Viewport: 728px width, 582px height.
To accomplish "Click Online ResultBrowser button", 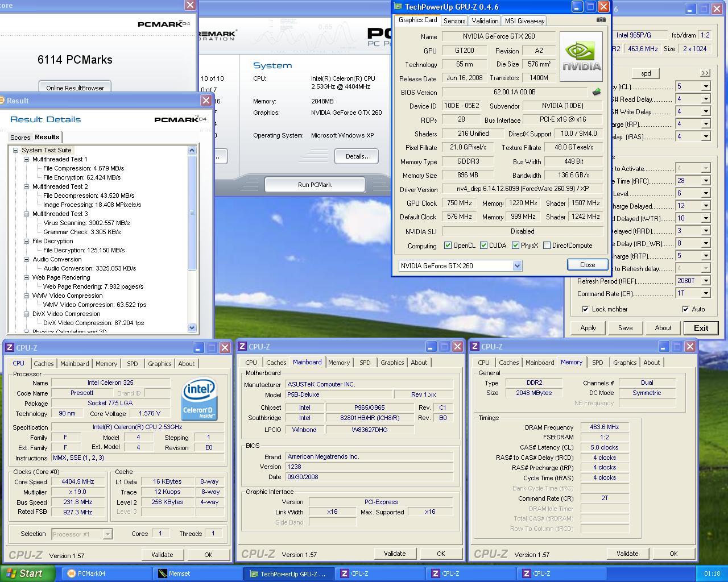I will (x=75, y=88).
